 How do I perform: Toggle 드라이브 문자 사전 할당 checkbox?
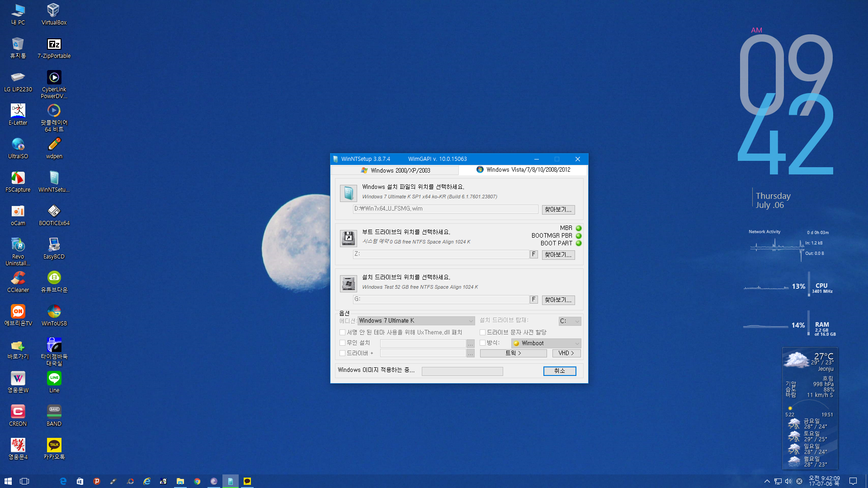(483, 333)
